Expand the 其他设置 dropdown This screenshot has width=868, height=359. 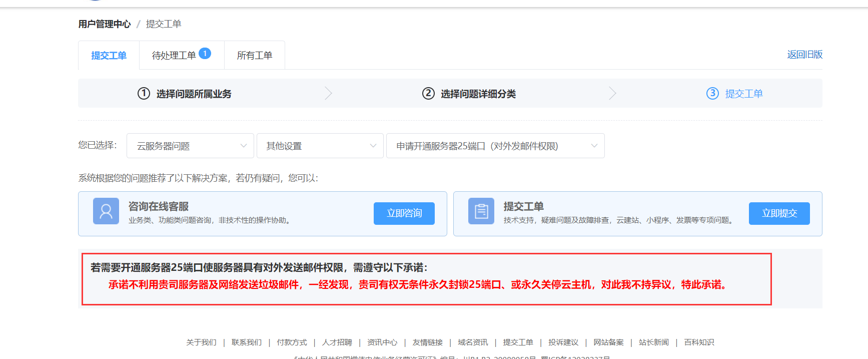click(320, 146)
